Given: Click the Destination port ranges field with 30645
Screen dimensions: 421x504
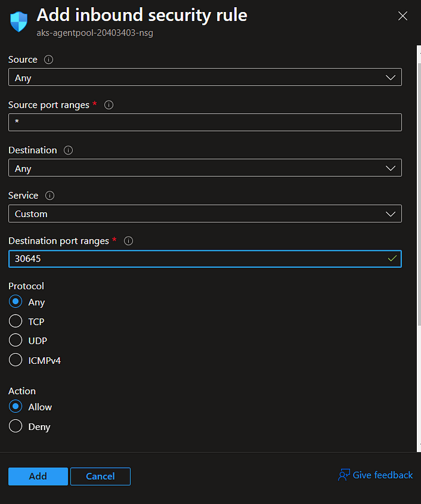Looking at the screenshot, I should coord(205,259).
